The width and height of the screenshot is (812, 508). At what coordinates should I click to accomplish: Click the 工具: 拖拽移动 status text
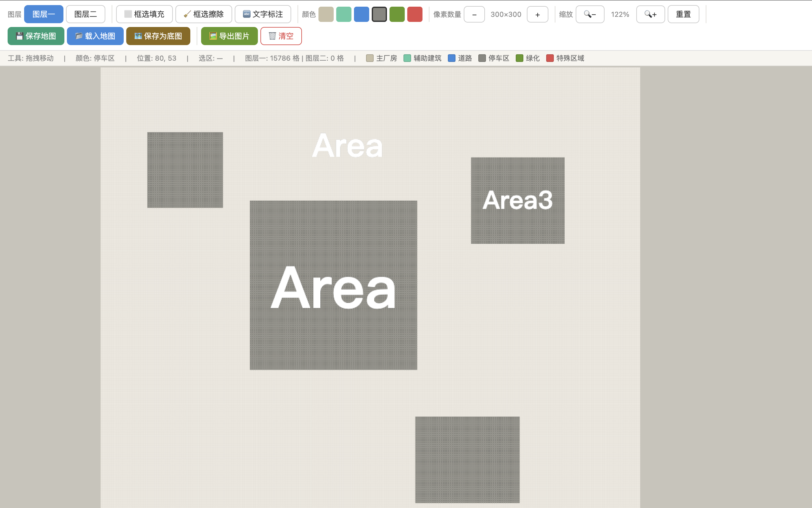click(x=30, y=58)
